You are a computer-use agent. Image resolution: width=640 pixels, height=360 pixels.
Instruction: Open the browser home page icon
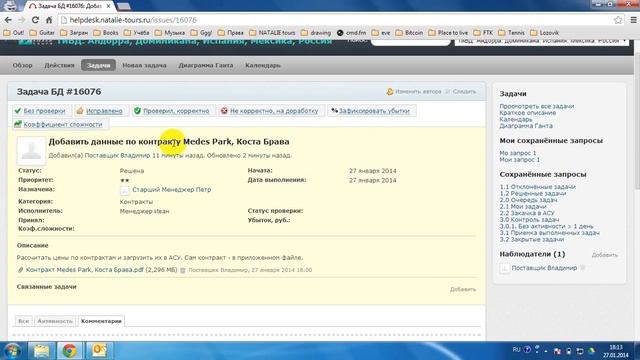click(49, 20)
